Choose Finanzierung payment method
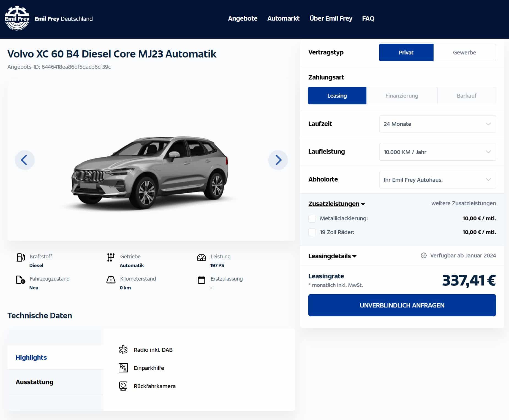Screen dimensions: 509x420 402,95
